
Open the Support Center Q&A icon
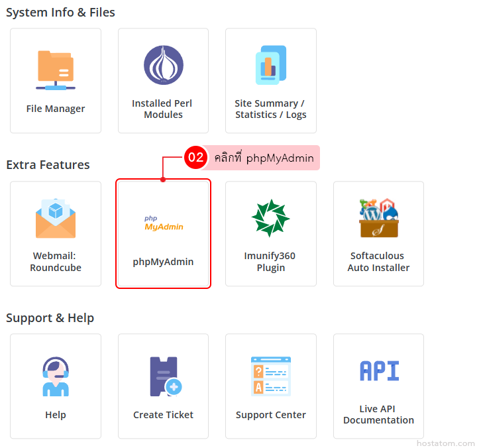(x=270, y=376)
